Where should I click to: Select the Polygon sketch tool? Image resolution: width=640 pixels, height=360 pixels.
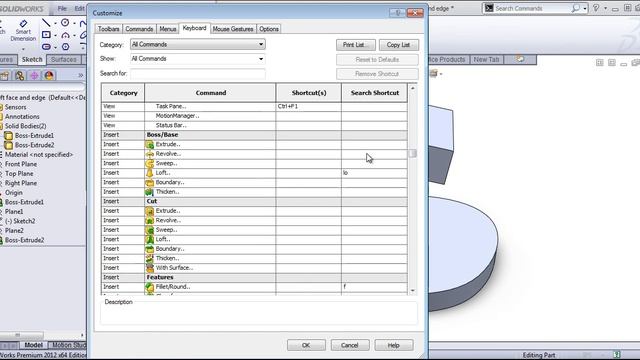coord(65,47)
